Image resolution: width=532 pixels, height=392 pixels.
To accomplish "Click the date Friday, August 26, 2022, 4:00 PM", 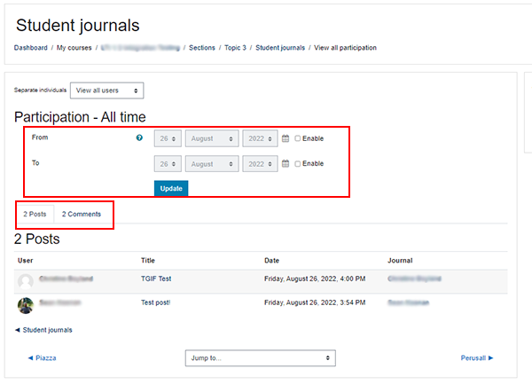I will pos(315,278).
